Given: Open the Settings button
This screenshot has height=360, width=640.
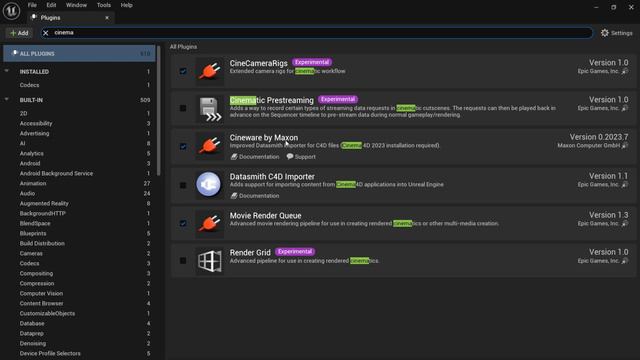Looking at the screenshot, I should pos(617,33).
